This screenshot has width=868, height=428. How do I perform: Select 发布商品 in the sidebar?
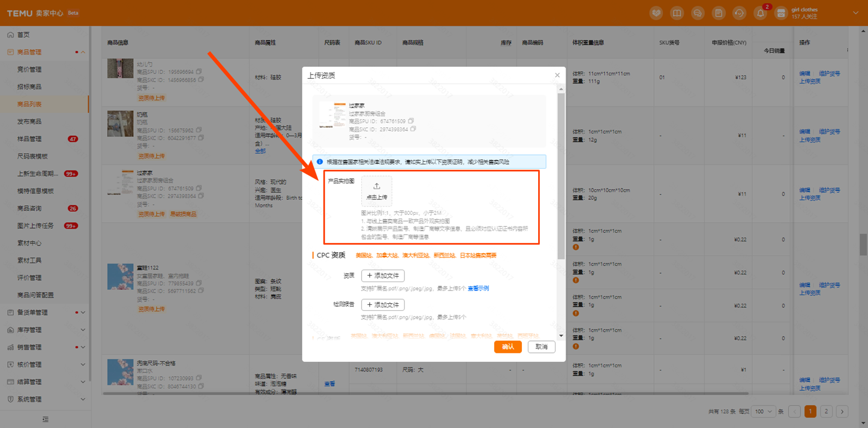[29, 121]
